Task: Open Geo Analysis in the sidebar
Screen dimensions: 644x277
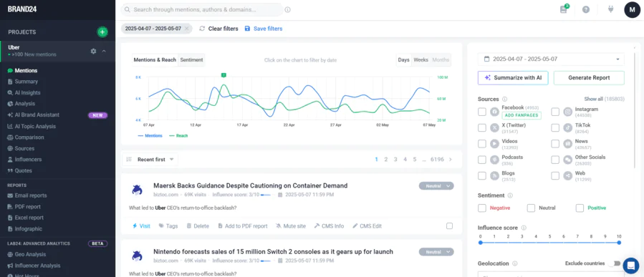Action: tap(30, 254)
